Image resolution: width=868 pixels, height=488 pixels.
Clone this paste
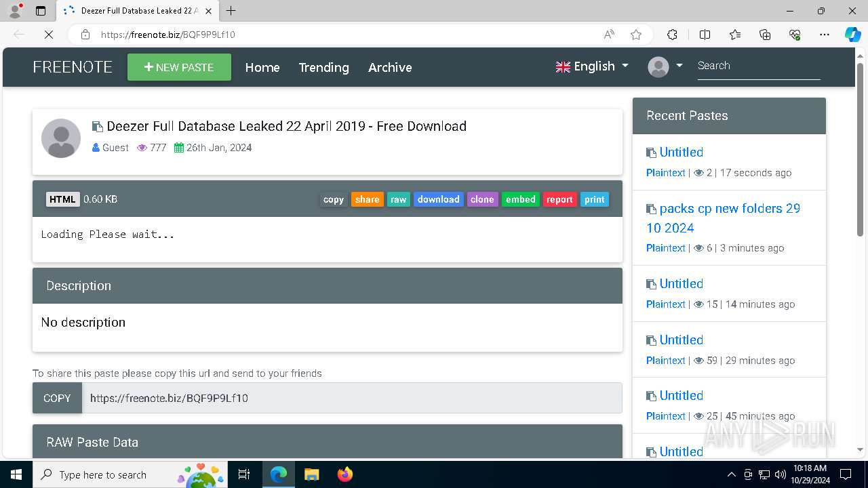482,199
